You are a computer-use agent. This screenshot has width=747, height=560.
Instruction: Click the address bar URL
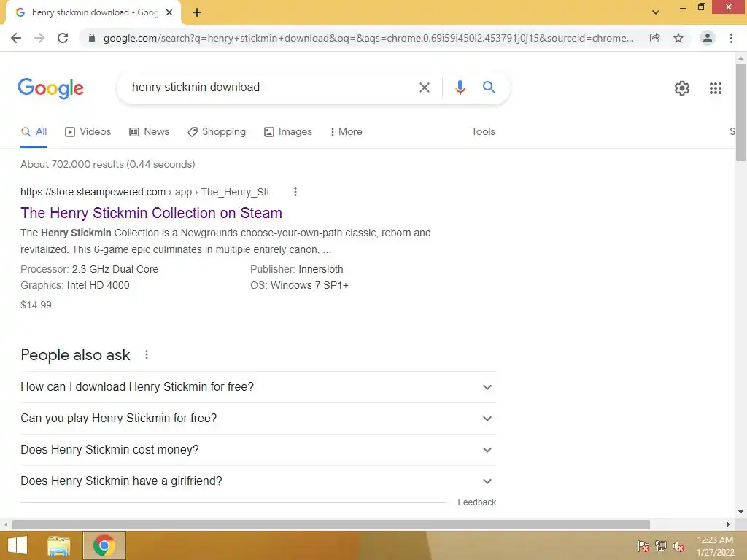pyautogui.click(x=368, y=38)
